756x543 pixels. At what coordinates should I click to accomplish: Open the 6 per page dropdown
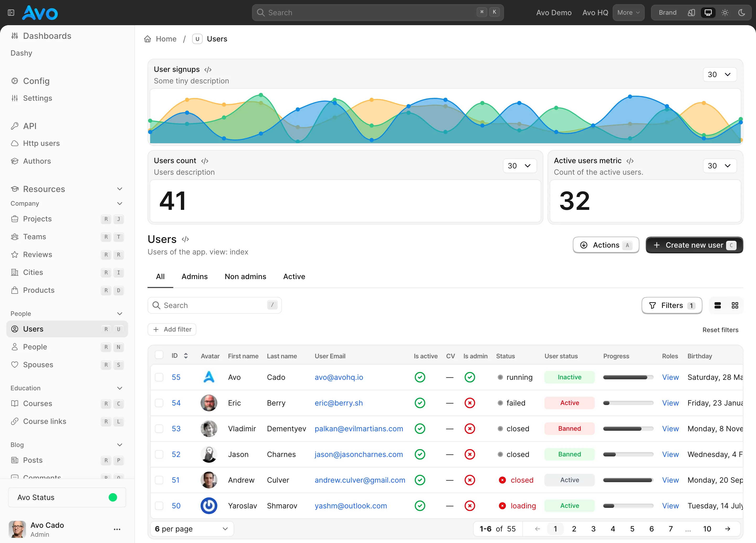click(x=192, y=529)
